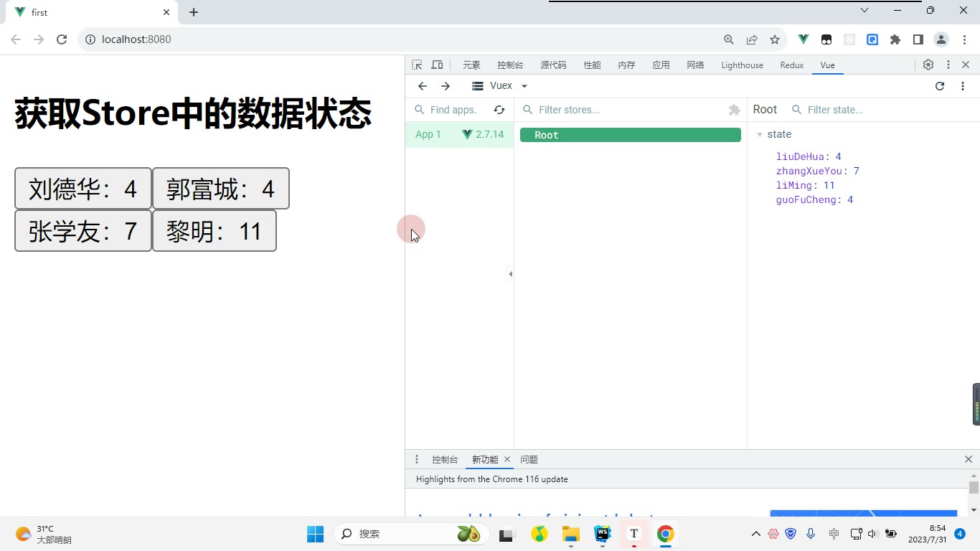
Task: Click the 黎明:11 button
Action: tap(215, 230)
